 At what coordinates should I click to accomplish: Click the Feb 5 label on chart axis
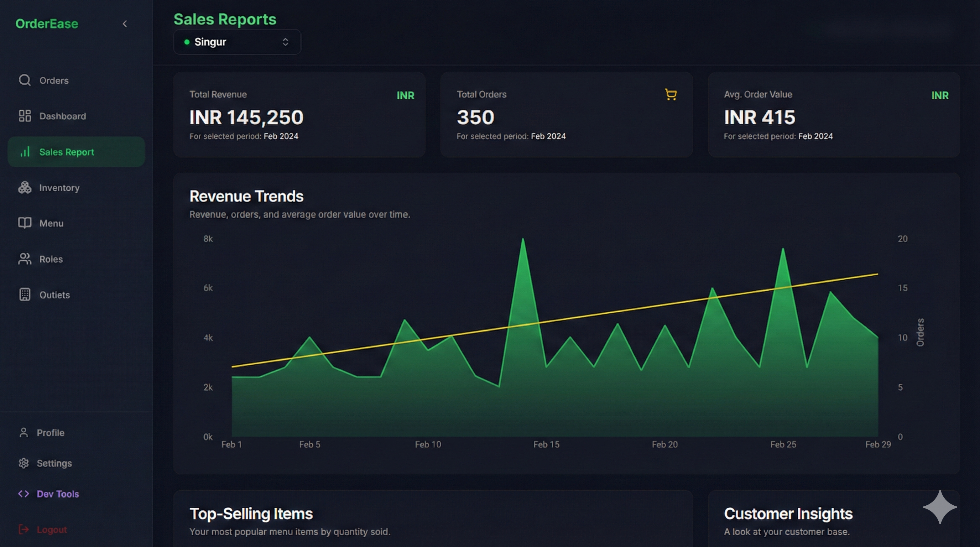point(310,444)
